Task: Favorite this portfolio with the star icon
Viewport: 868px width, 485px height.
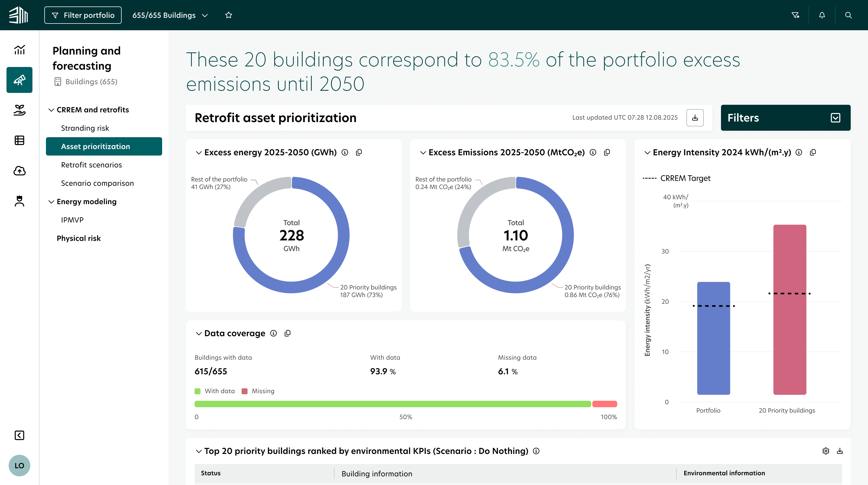Action: click(x=229, y=15)
